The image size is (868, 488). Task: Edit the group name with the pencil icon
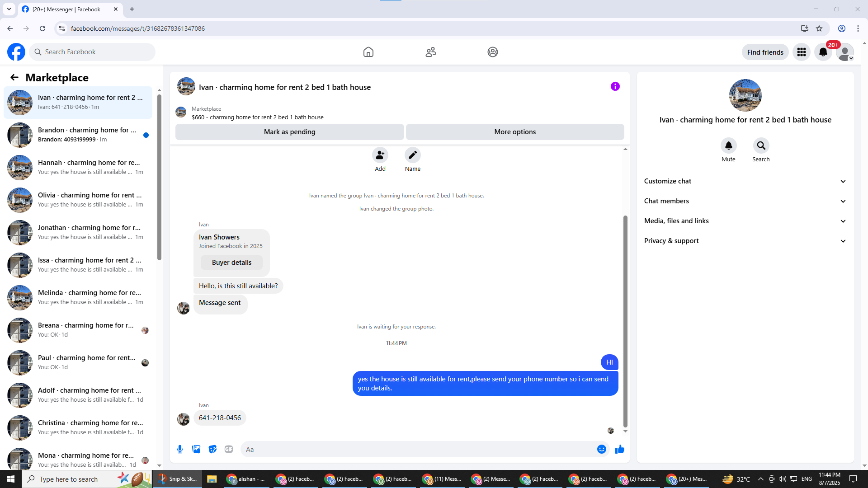click(x=412, y=155)
